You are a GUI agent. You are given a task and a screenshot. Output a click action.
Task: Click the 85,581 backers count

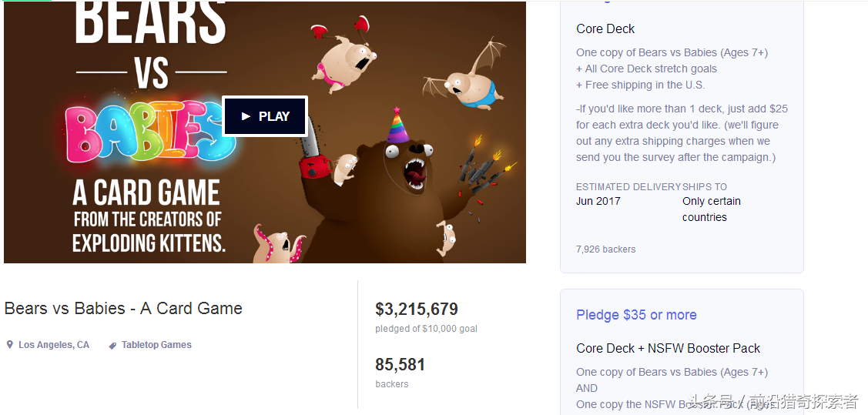(400, 365)
